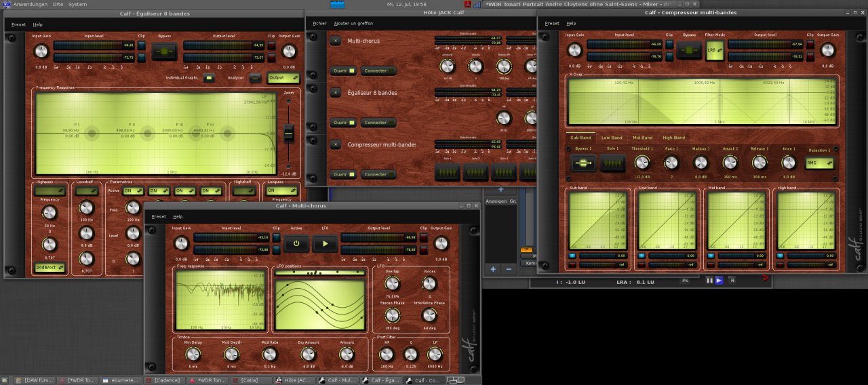Image resolution: width=868 pixels, height=385 pixels.
Task: Open the Fichier menu in Hôte JACK Calf
Action: [319, 23]
